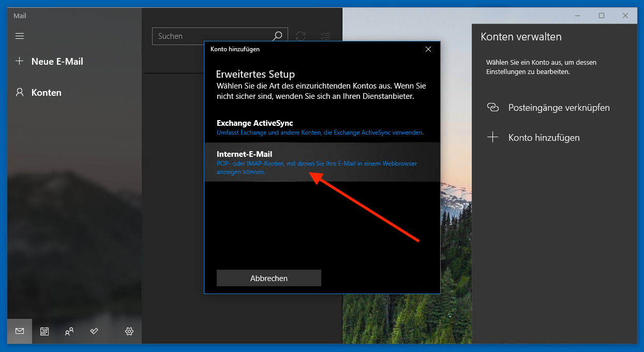The width and height of the screenshot is (644, 352).
Task: Open the Calendar app icon
Action: (x=44, y=331)
